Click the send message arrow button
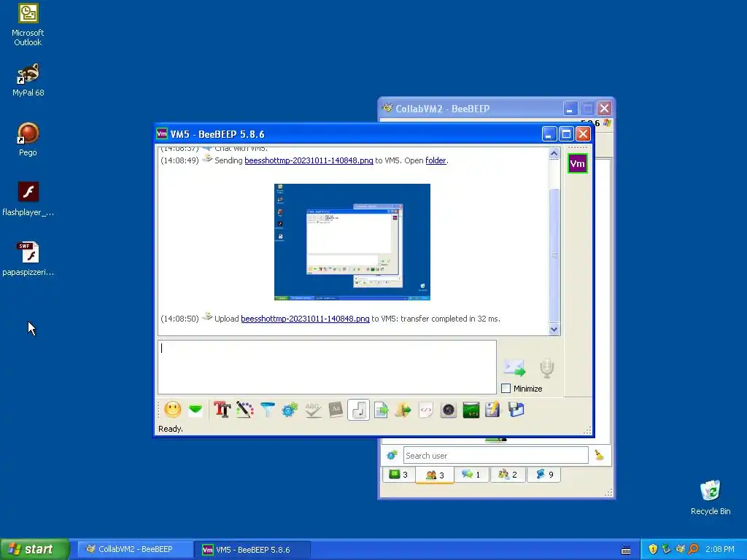The image size is (747, 560). click(514, 367)
